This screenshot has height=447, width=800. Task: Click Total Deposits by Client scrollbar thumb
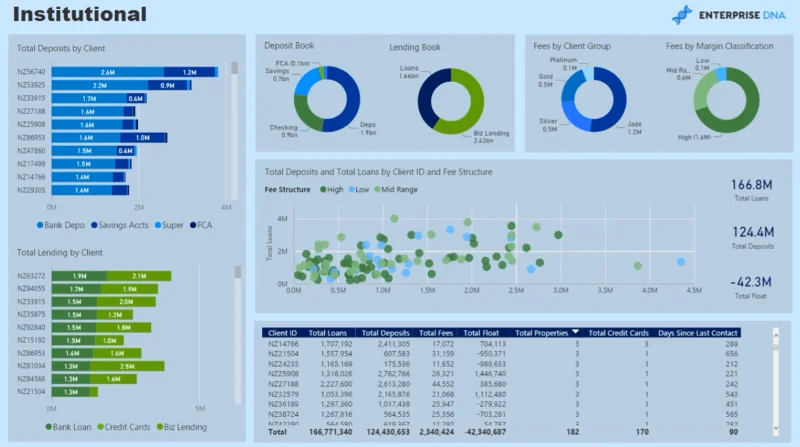pos(234,68)
